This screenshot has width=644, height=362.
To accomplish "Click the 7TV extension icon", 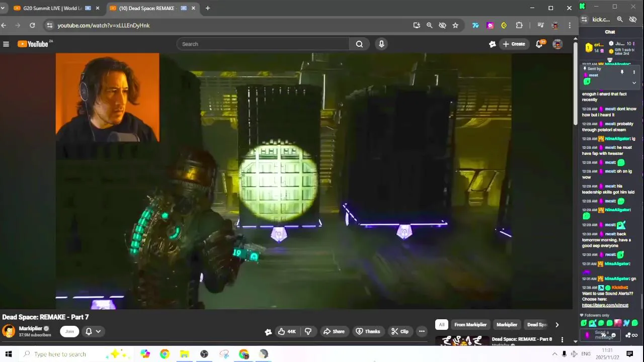I will (x=475, y=25).
